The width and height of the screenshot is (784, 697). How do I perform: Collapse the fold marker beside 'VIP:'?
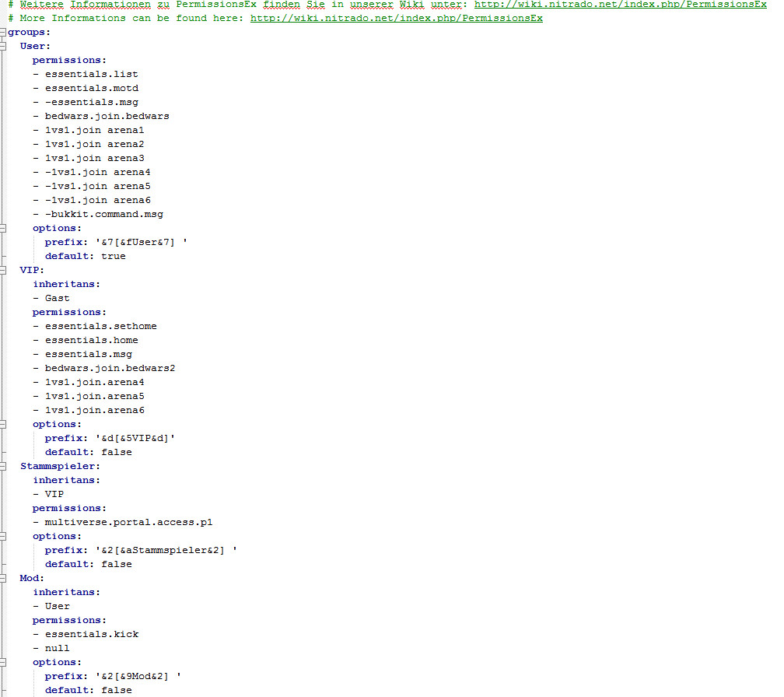coord(3,271)
